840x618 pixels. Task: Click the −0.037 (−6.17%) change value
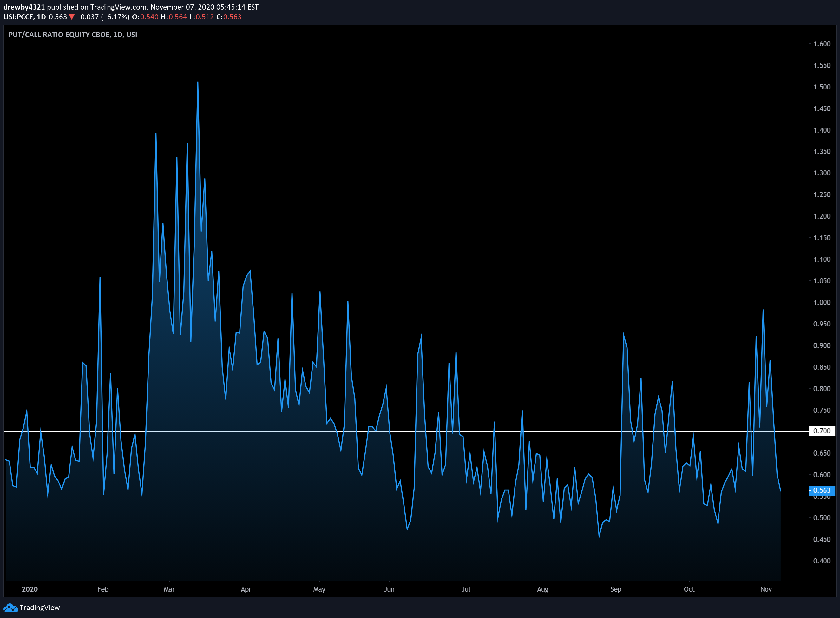103,17
